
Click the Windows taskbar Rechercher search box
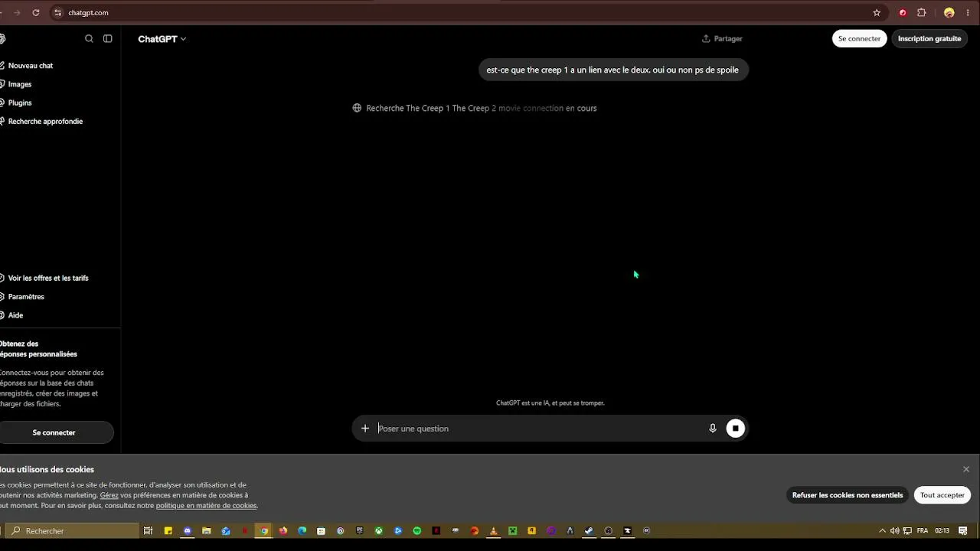pyautogui.click(x=73, y=530)
